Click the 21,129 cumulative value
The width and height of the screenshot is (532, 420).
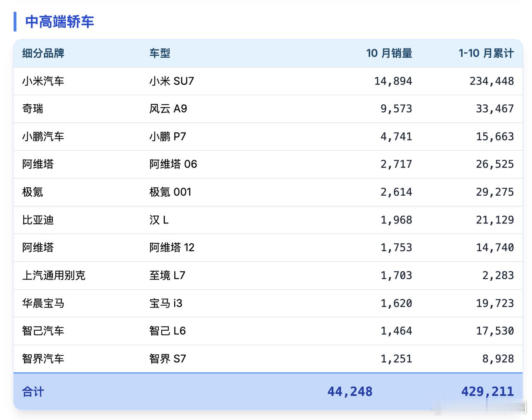coord(495,220)
